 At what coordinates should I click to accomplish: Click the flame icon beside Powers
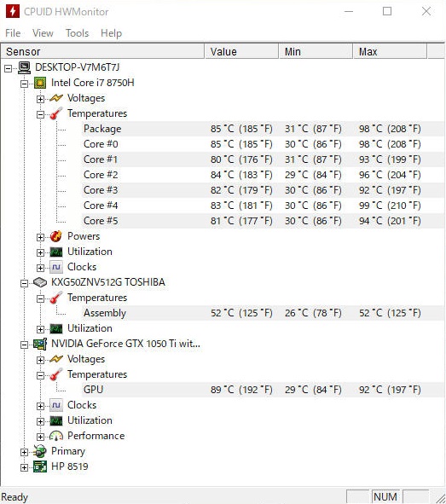point(56,236)
